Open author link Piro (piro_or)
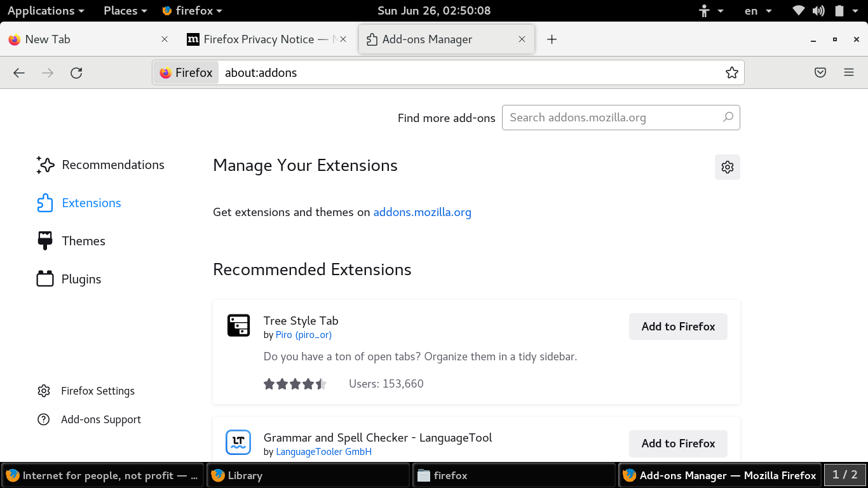The width and height of the screenshot is (868, 488). (x=304, y=335)
